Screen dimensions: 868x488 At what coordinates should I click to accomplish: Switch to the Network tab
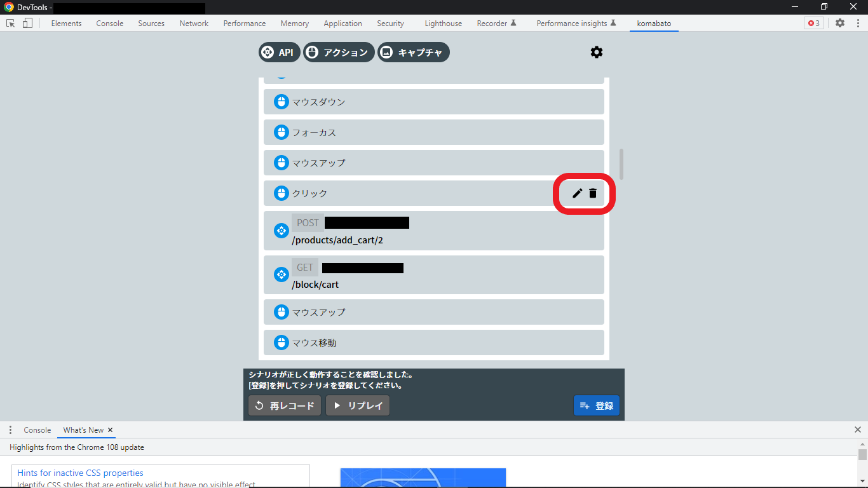coord(194,24)
